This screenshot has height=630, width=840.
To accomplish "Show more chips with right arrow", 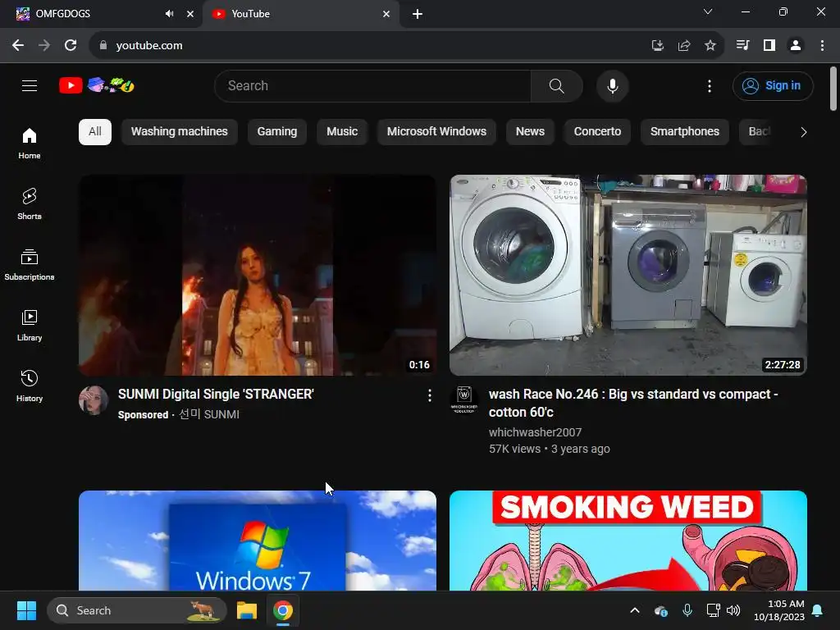I will (x=803, y=132).
